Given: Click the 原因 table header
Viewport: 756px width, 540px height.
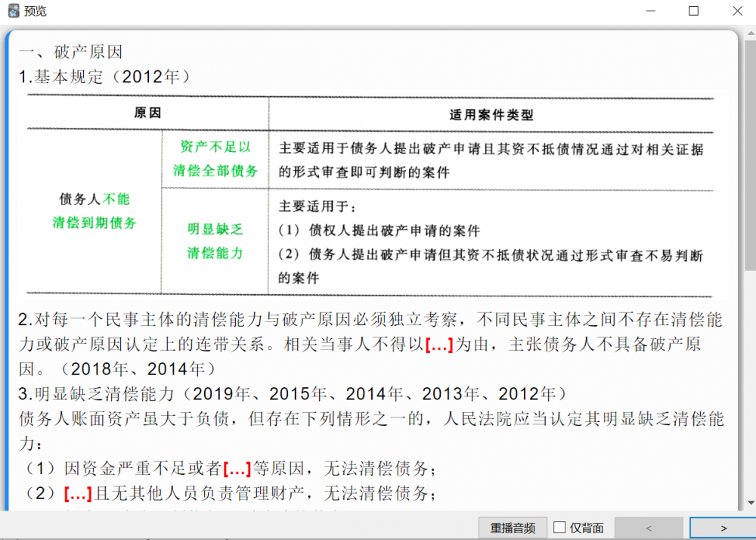Looking at the screenshot, I should click(x=147, y=113).
